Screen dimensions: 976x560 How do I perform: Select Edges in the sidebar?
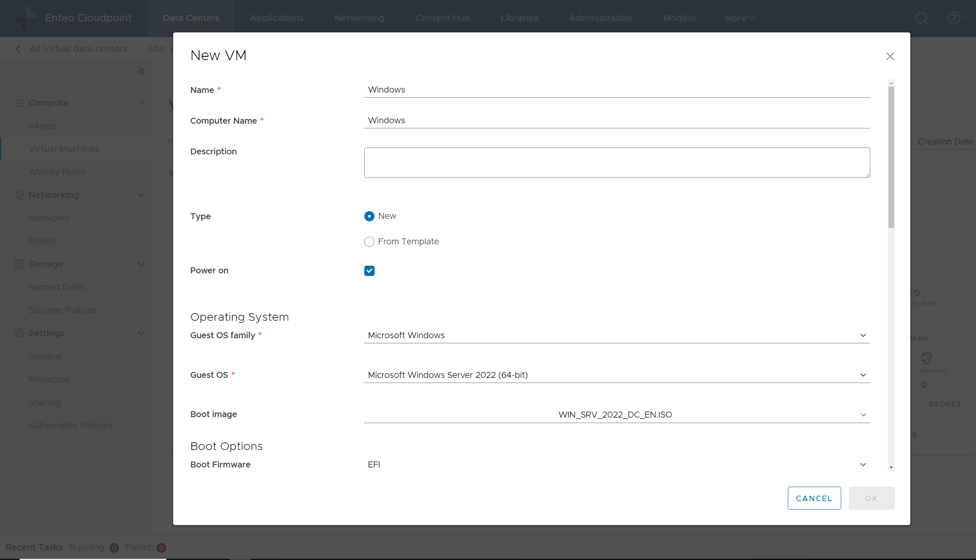coord(42,241)
